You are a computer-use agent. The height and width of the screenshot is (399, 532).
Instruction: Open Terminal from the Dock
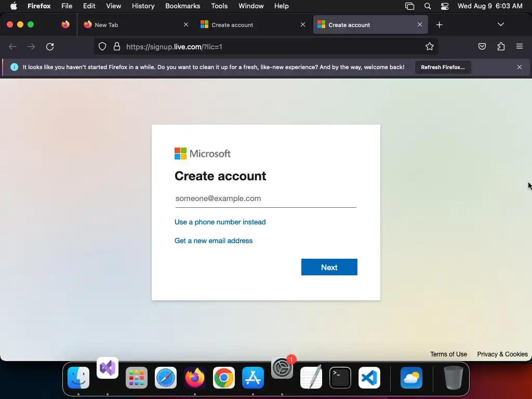pos(340,378)
